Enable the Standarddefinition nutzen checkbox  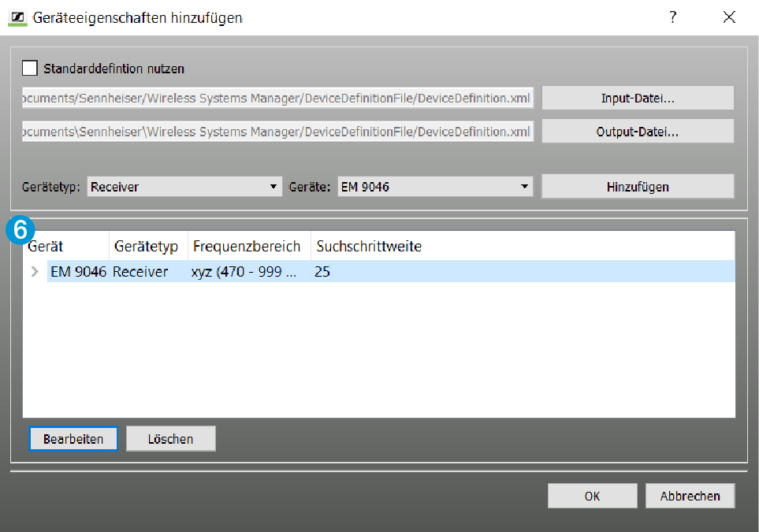[31, 69]
